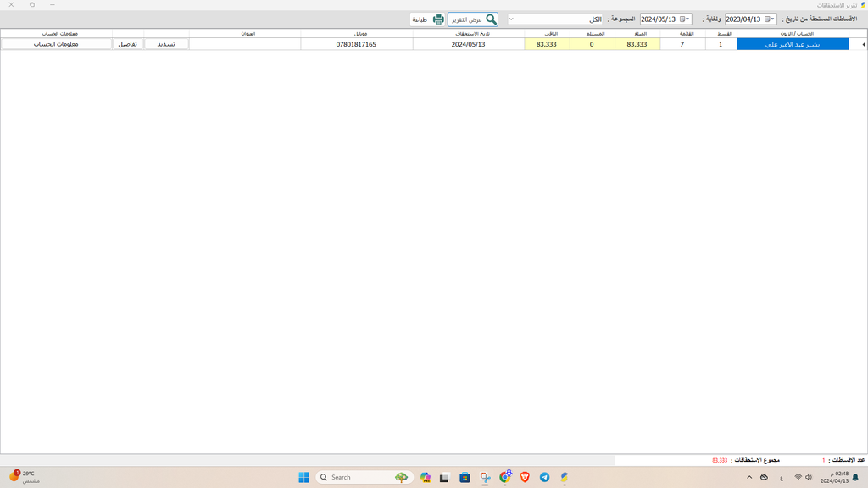Select the customer name cell بشير عبد الامير علي
Image resolution: width=868 pixels, height=488 pixels.
[793, 44]
